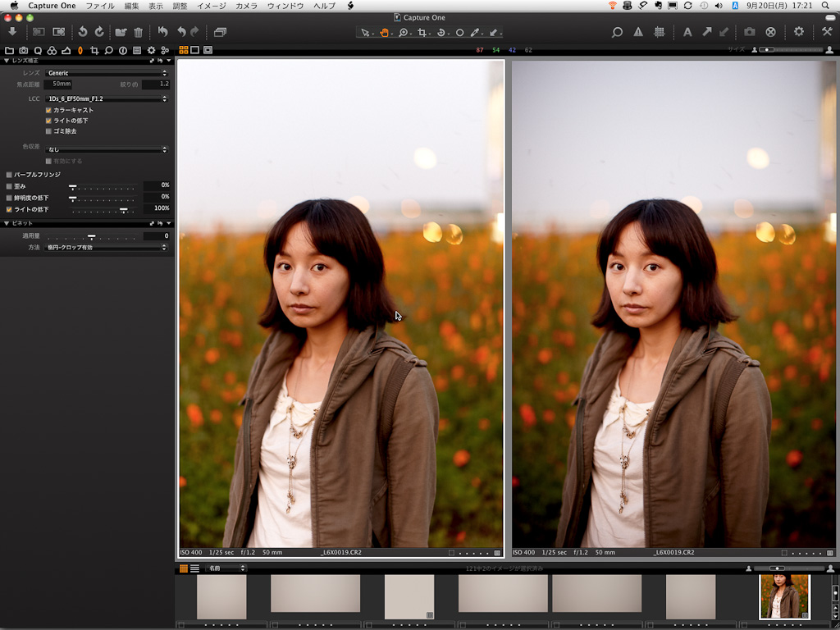
Task: Enable the ゴミ除去 checkbox
Action: (x=48, y=131)
